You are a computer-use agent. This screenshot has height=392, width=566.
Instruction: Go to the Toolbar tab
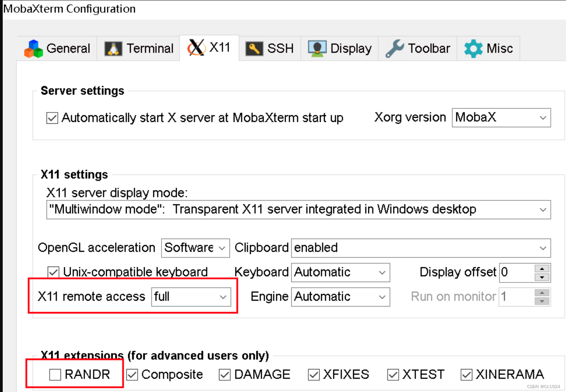pyautogui.click(x=418, y=49)
